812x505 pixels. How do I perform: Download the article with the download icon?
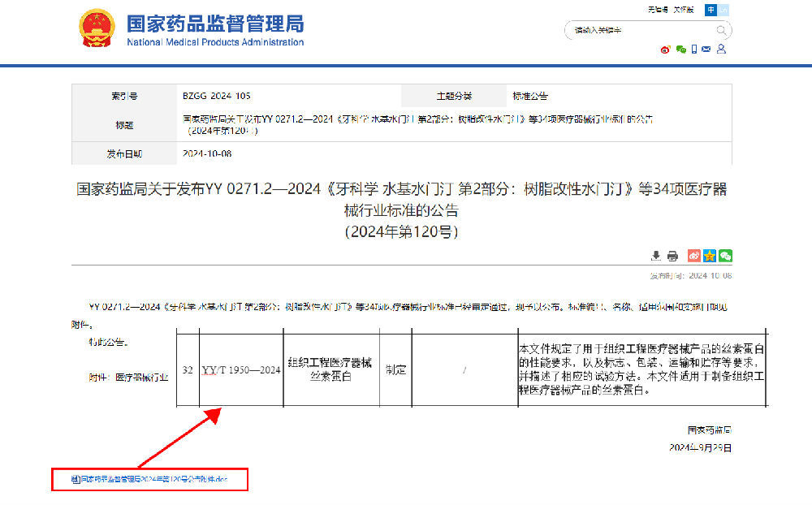(656, 256)
